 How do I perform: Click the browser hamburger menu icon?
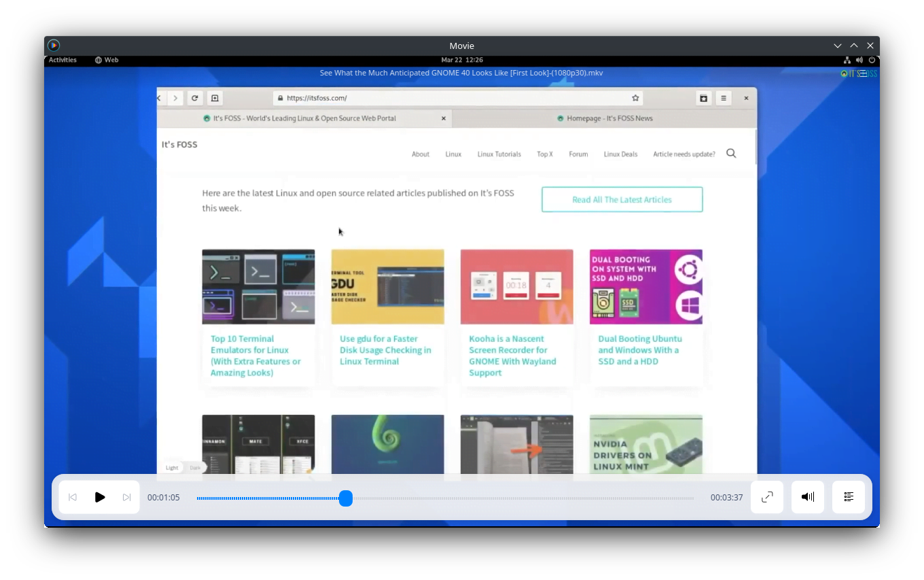(x=724, y=98)
